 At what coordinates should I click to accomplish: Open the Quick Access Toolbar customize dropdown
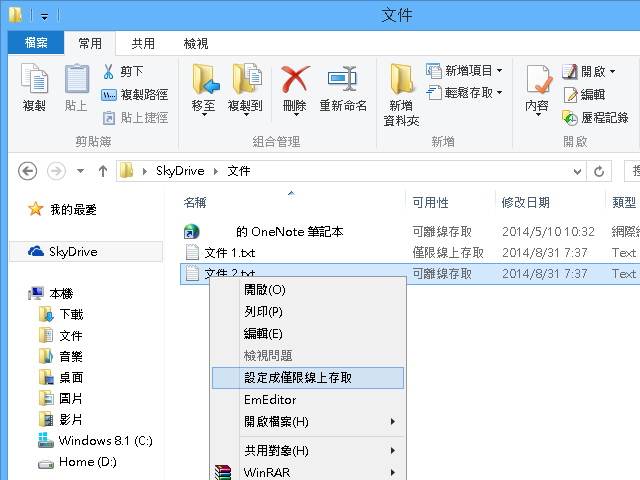44,16
